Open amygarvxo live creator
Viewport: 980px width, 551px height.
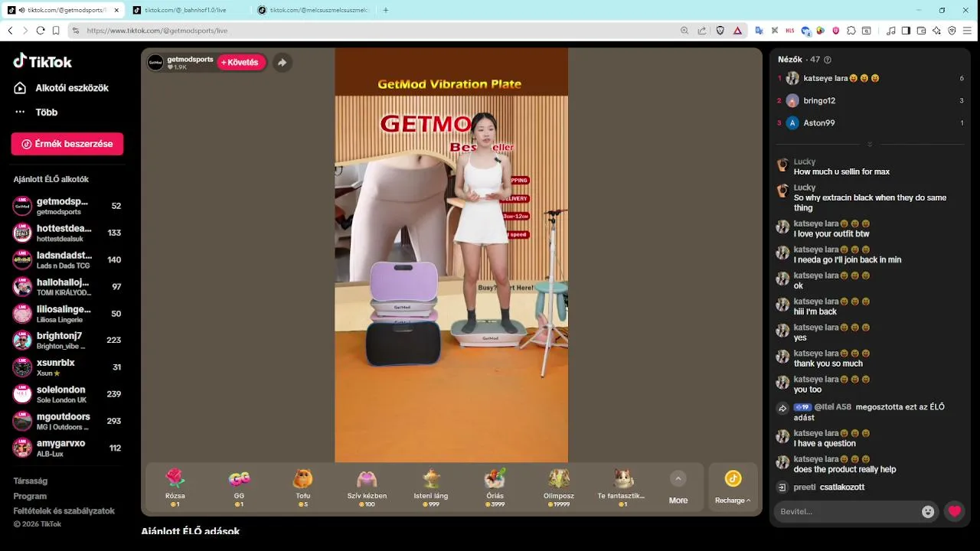tap(67, 448)
